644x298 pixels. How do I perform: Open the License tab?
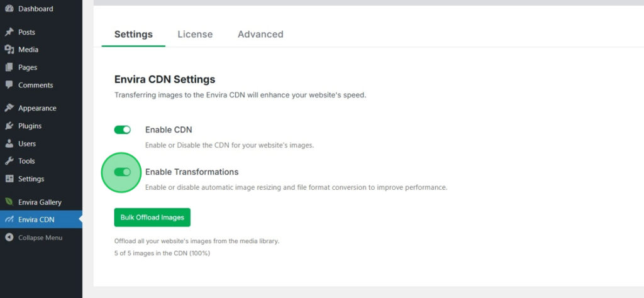coord(195,35)
